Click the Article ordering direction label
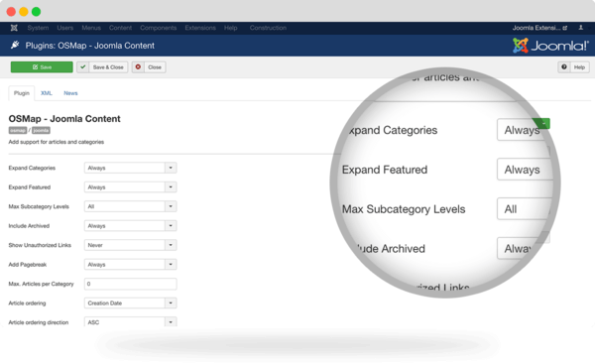 39,322
